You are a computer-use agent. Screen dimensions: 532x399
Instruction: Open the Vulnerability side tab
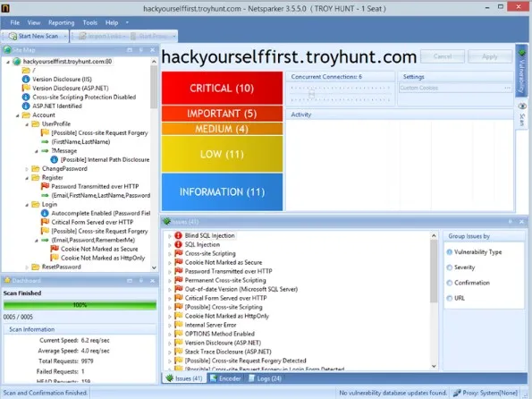(x=522, y=72)
